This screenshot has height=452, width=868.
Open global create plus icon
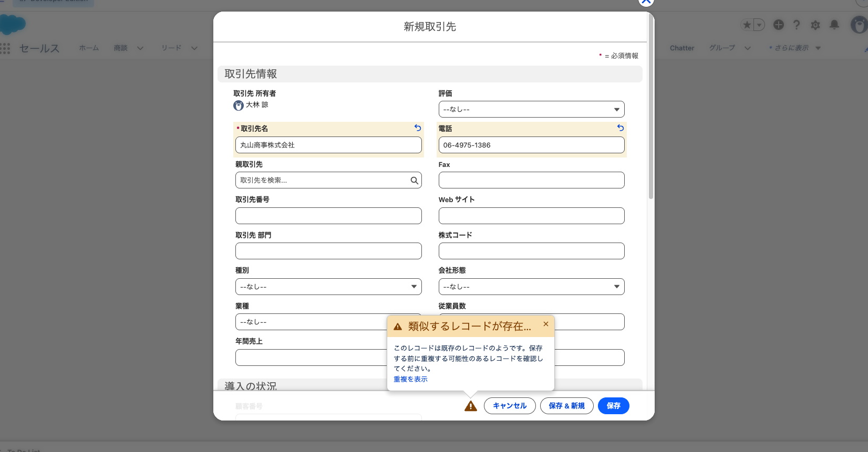[x=779, y=25]
